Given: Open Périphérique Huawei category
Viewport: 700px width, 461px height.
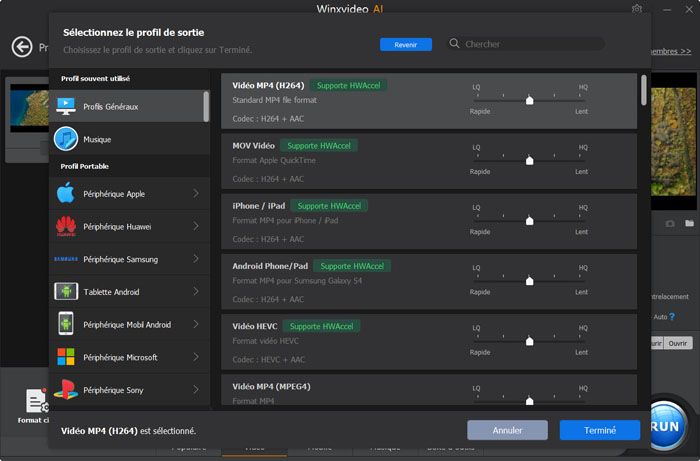Looking at the screenshot, I should pyautogui.click(x=129, y=226).
